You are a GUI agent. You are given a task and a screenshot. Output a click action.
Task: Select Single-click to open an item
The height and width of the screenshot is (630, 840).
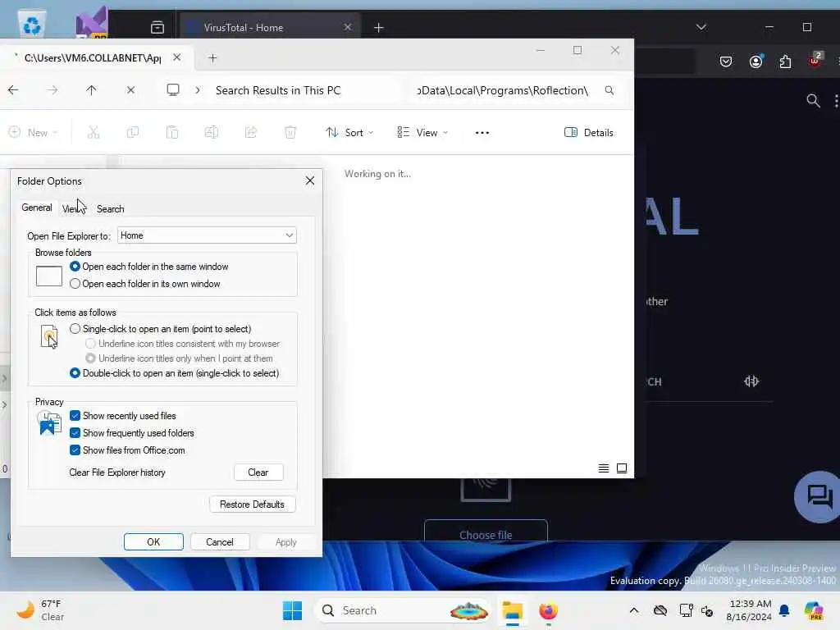[x=75, y=328]
